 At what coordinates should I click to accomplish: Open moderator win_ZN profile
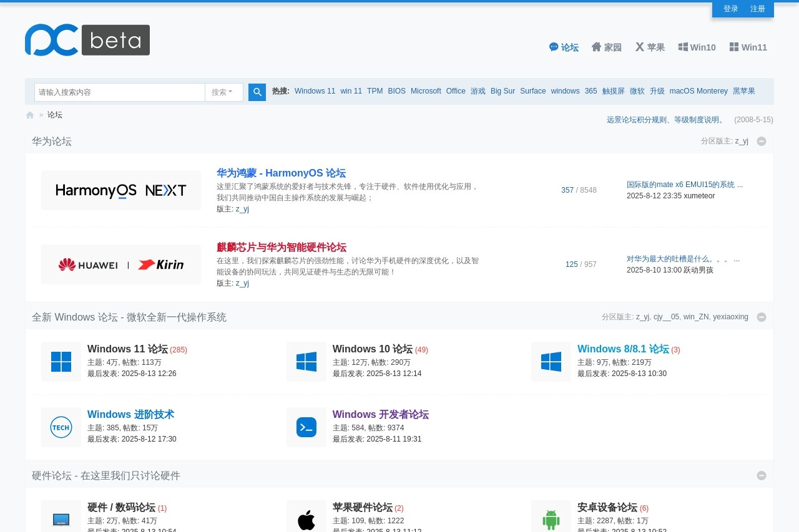coord(696,317)
